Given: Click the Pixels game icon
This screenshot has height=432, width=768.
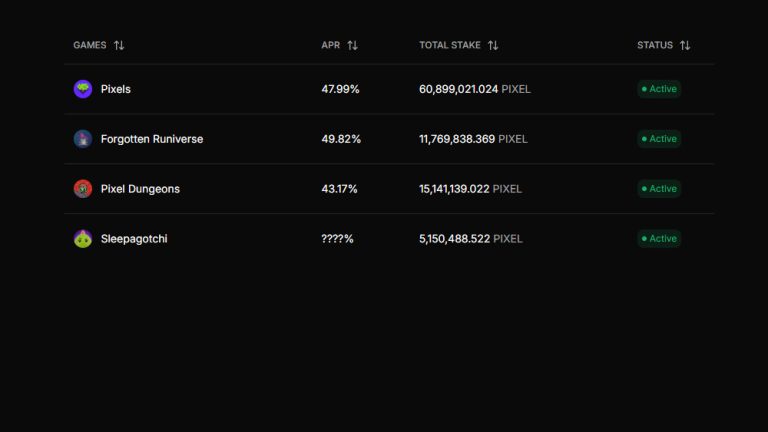Looking at the screenshot, I should tap(83, 89).
